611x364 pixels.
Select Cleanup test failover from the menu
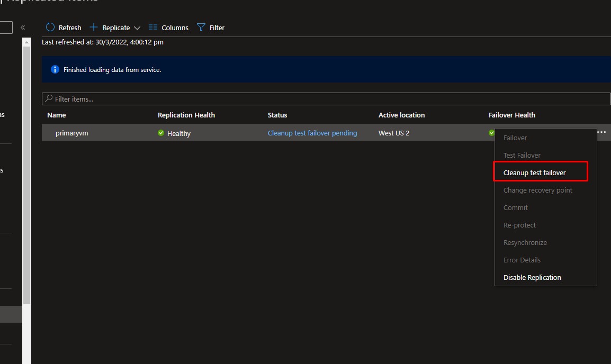pos(534,172)
